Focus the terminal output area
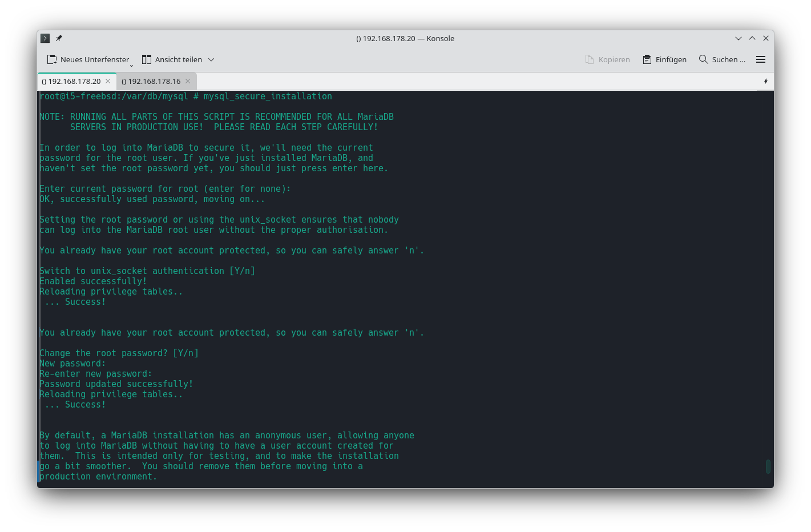Viewport: 811px width, 532px height. click(400, 285)
